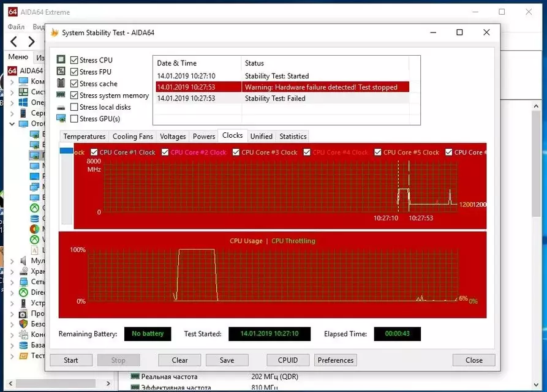
Task: Select the Меню tab in AIDA64 Extreme
Action: (x=18, y=57)
